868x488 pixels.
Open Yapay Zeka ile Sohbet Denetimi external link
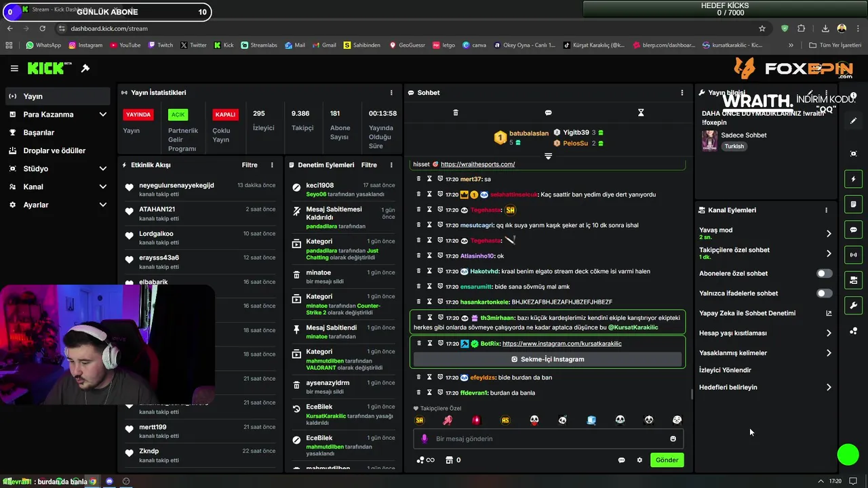pos(829,313)
